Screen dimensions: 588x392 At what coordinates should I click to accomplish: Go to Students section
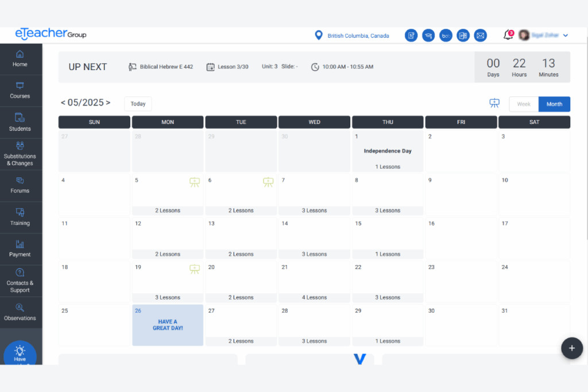(x=20, y=122)
